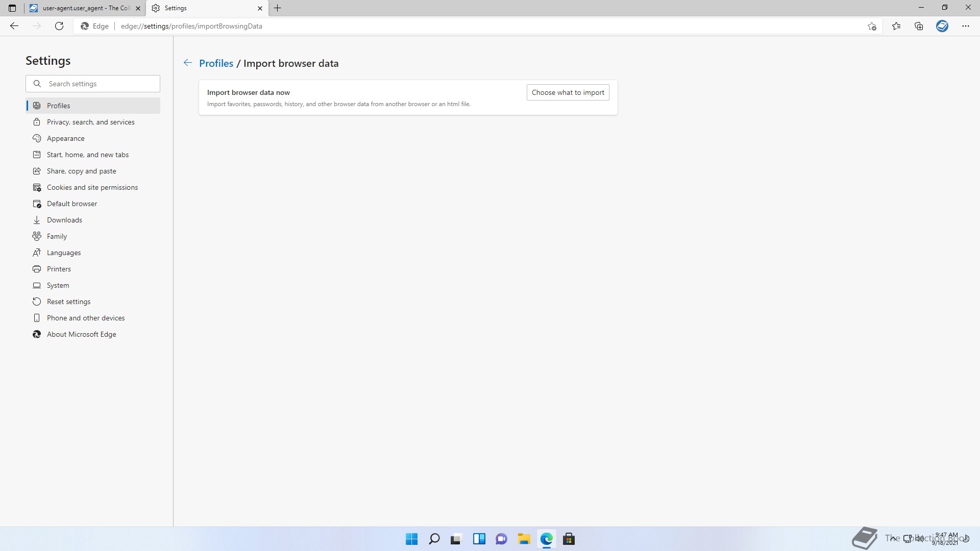Screen dimensions: 980x551
Task: Click the back arrow next to Profiles
Action: 188,63
